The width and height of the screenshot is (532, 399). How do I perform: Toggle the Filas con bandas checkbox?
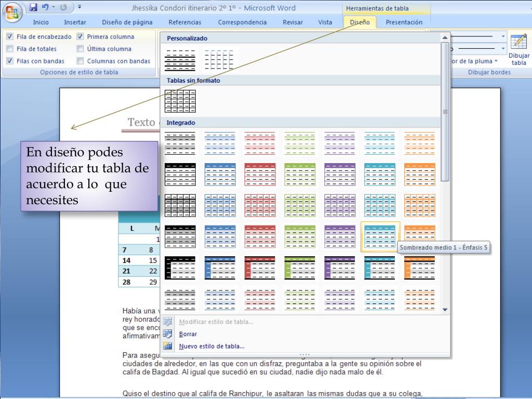tap(10, 61)
